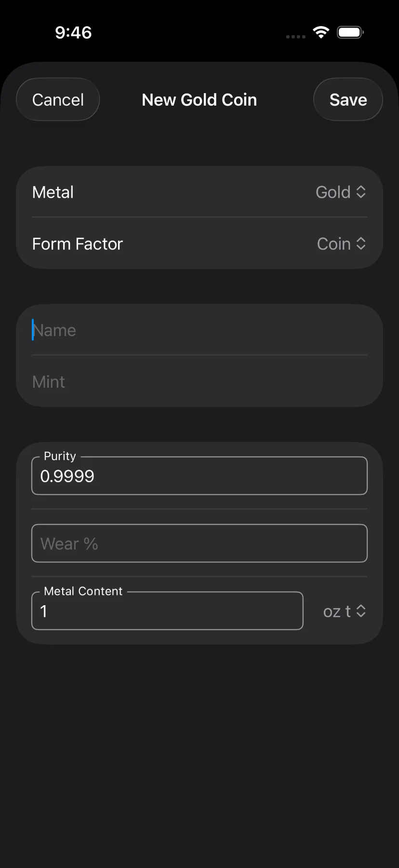The image size is (399, 868).
Task: Select the Metal Content field showing 1
Action: pyautogui.click(x=167, y=611)
